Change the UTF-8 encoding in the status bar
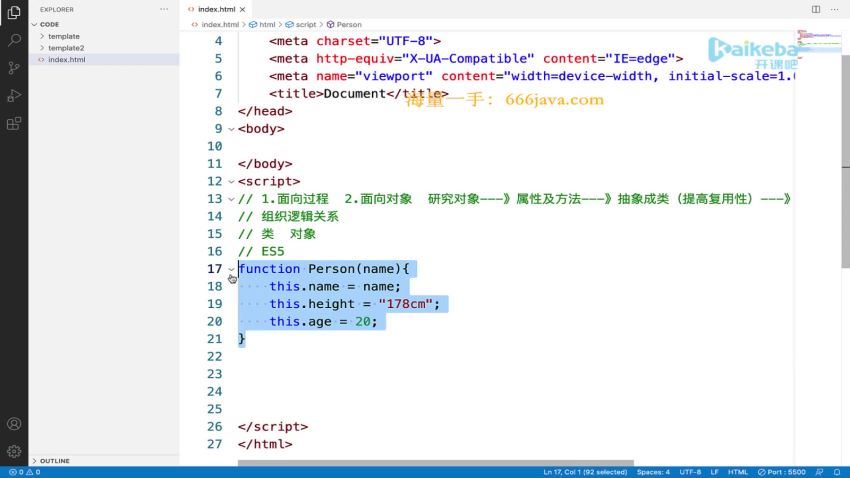The height and width of the screenshot is (478, 850). coord(690,472)
